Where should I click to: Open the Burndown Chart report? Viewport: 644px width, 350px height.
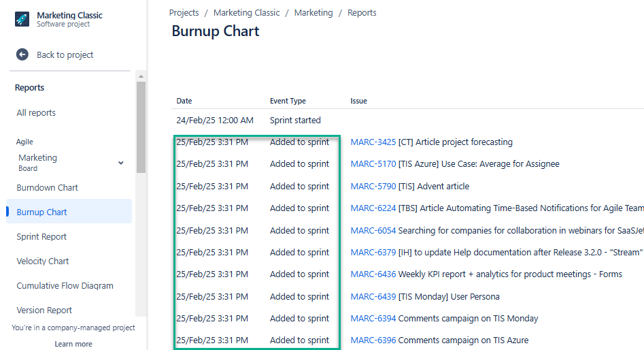[x=47, y=187]
